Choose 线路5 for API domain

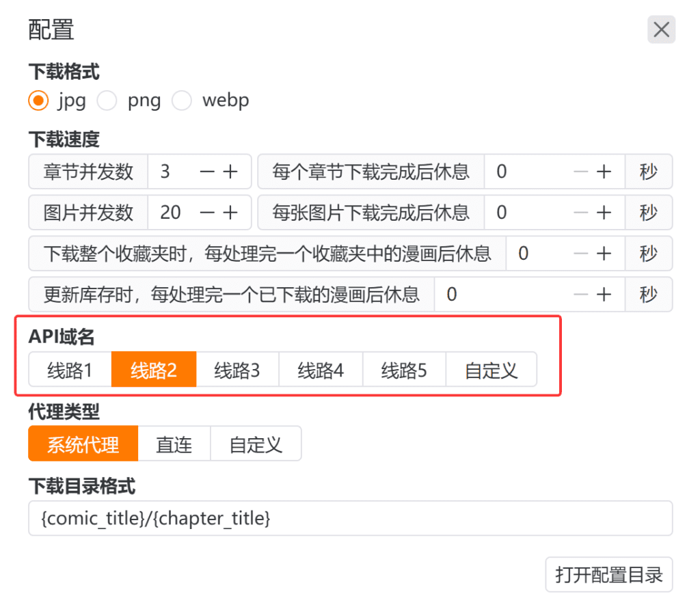click(404, 370)
